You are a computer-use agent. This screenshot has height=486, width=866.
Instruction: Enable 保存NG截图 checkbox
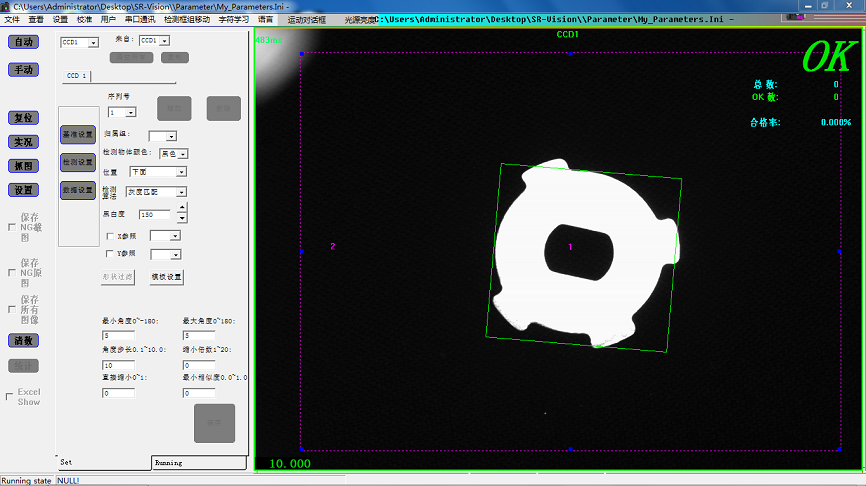point(11,227)
